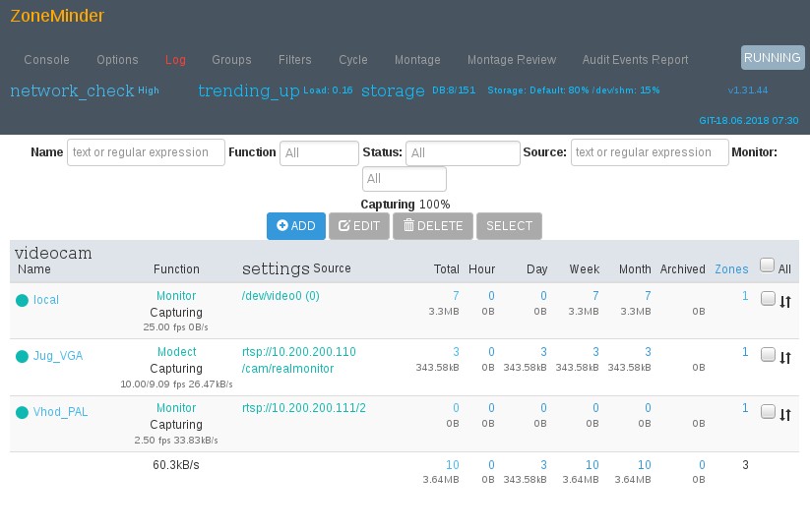Image resolution: width=810 pixels, height=532 pixels.
Task: Go to the Filters page
Action: pos(295,60)
